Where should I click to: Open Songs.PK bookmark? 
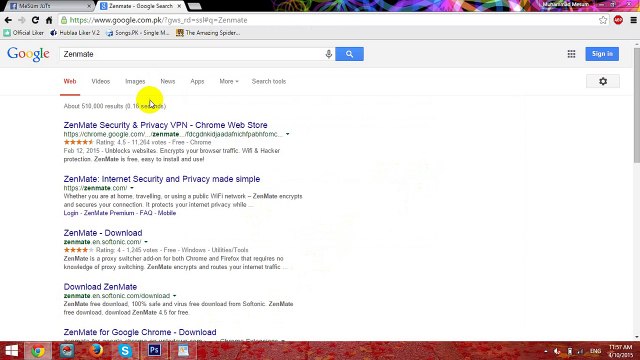click(138, 33)
